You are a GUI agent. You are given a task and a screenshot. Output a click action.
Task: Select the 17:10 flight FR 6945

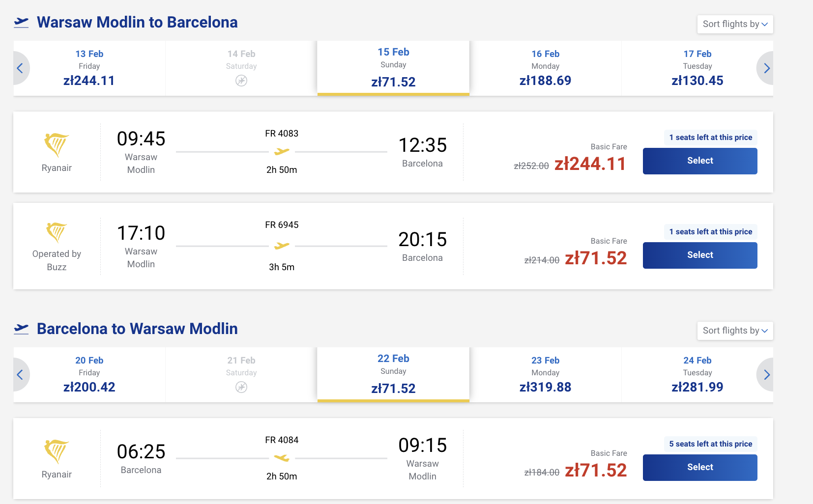(700, 255)
